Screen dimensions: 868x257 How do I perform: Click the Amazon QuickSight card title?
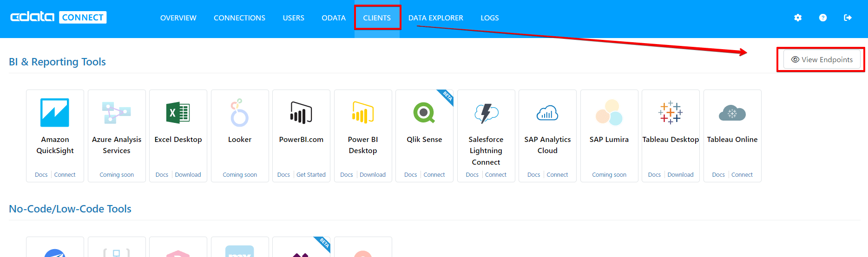click(55, 145)
